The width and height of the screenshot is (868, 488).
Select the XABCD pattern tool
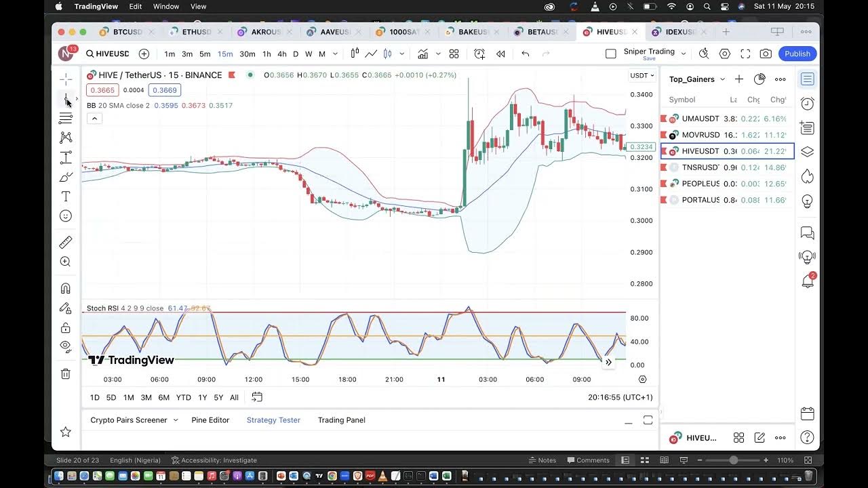[x=66, y=138]
